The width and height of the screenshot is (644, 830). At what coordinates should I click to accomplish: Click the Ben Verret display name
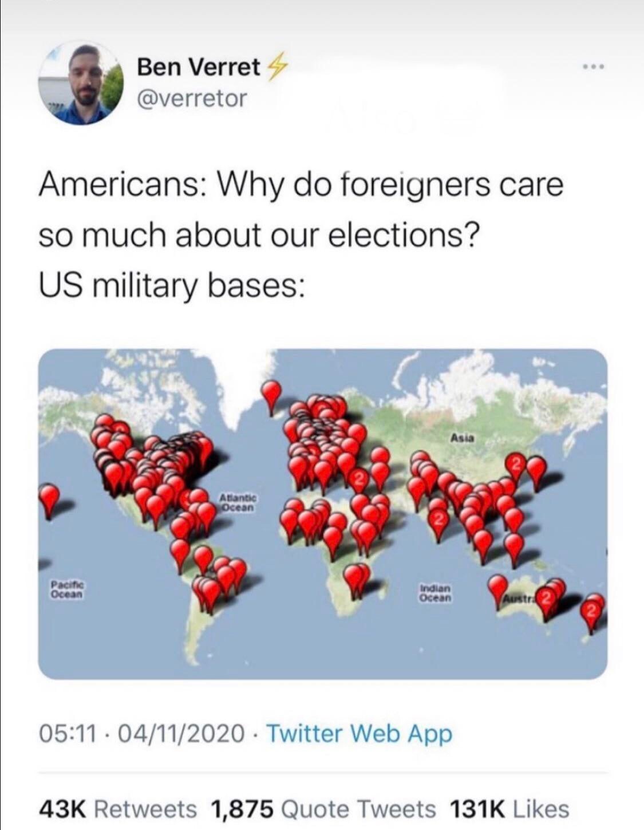point(199,67)
